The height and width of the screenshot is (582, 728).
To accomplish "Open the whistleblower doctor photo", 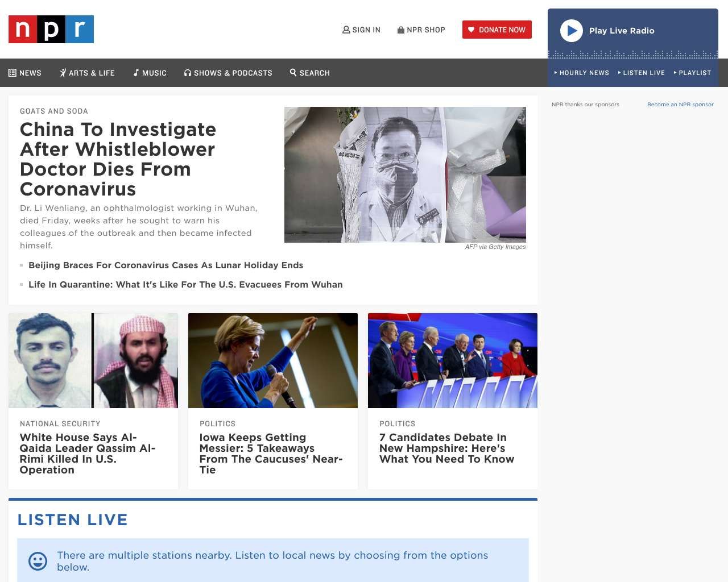I will click(x=405, y=174).
